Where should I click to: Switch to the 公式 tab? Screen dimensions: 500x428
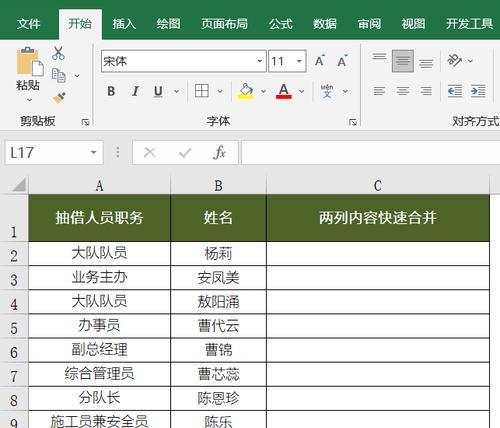click(281, 24)
